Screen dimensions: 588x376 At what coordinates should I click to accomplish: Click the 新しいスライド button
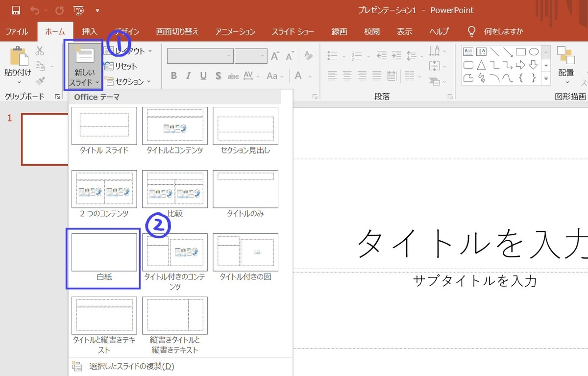pos(84,66)
